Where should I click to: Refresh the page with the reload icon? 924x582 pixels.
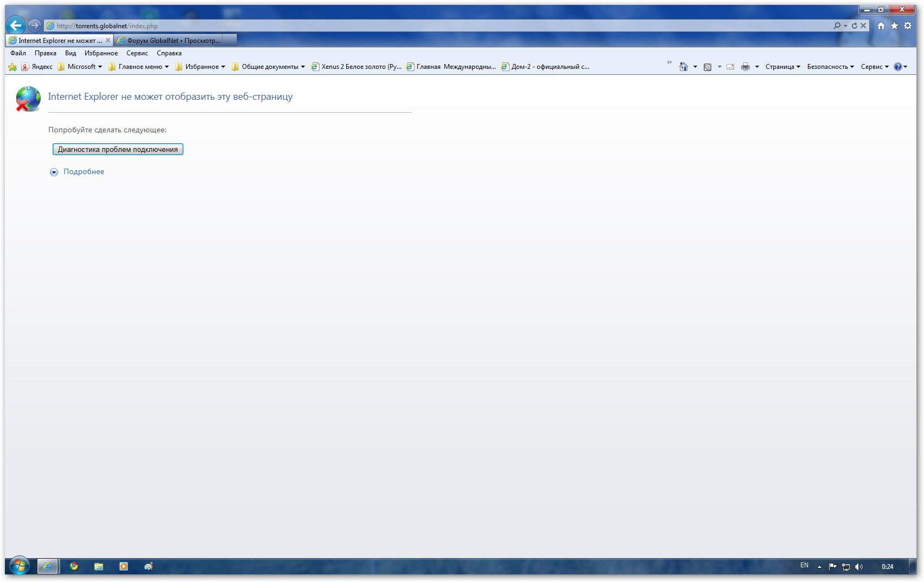[854, 25]
